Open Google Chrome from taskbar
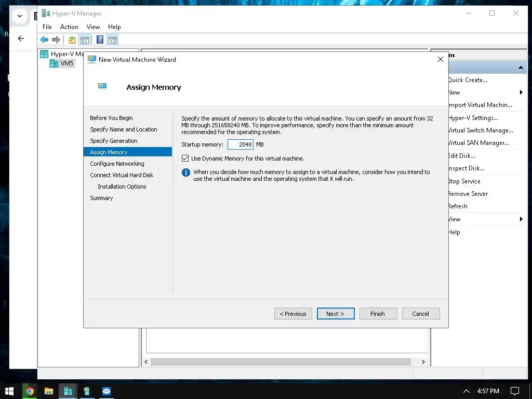Screen dimensions: 532x399 [x=30, y=391]
